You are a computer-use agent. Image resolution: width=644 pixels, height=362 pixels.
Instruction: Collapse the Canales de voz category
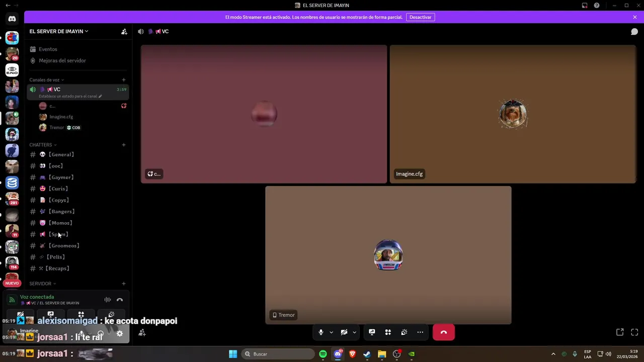(x=47, y=80)
